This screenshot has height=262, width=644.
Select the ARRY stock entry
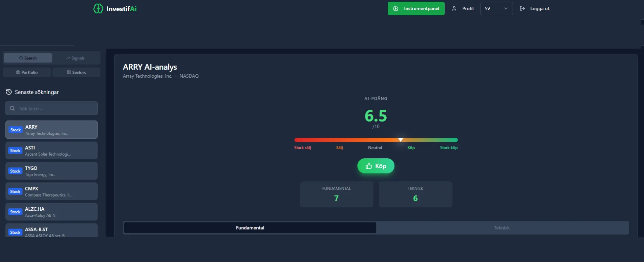click(52, 130)
